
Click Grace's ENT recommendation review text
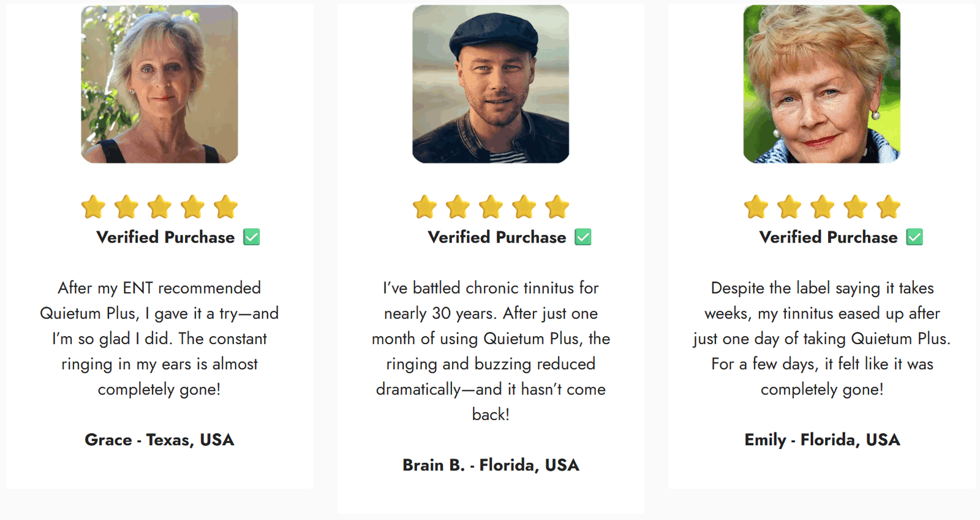(159, 338)
